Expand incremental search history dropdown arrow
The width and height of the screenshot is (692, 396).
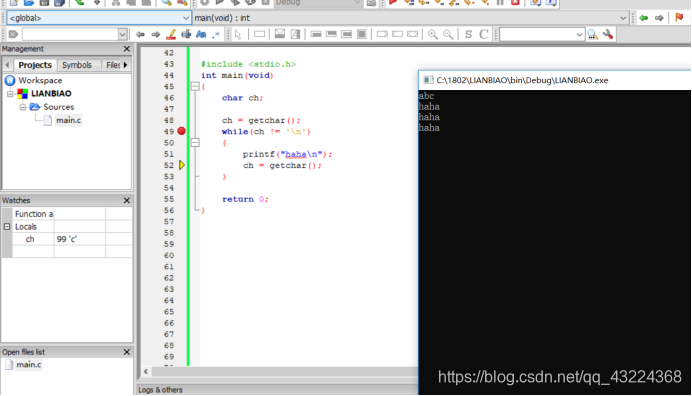(x=122, y=34)
